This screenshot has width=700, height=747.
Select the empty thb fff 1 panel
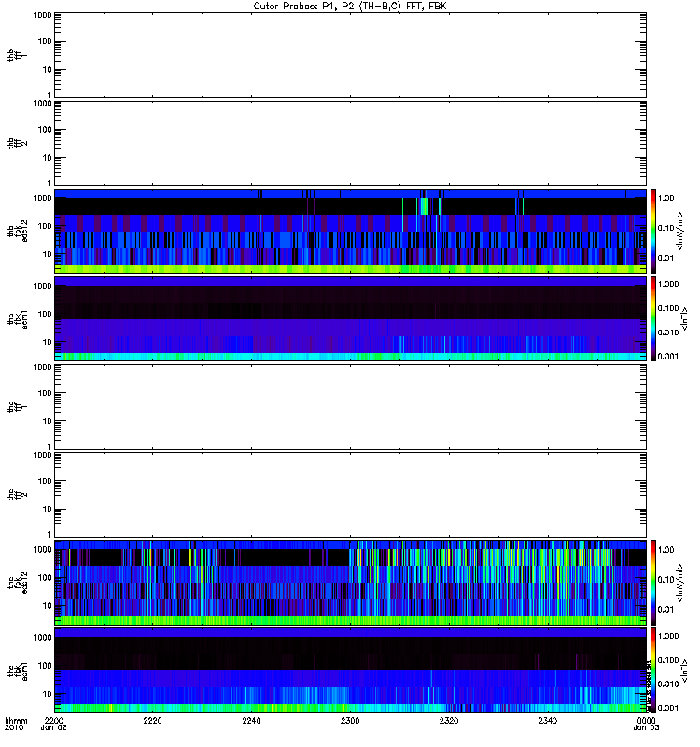(x=350, y=55)
